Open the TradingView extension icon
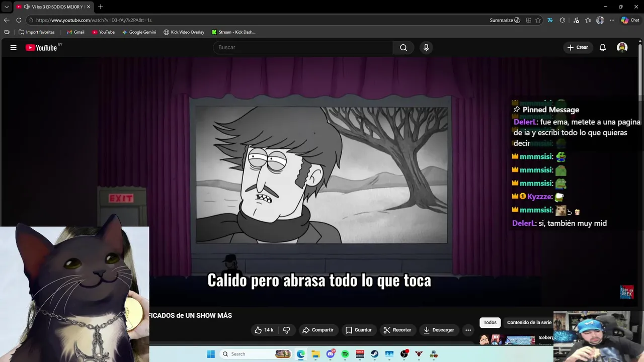 pyautogui.click(x=550, y=20)
